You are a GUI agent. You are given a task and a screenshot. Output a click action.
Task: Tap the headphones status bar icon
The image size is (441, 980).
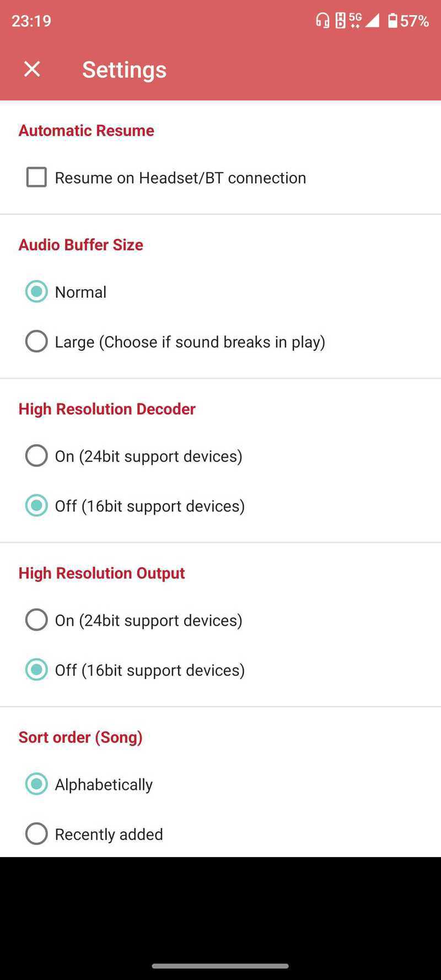322,21
